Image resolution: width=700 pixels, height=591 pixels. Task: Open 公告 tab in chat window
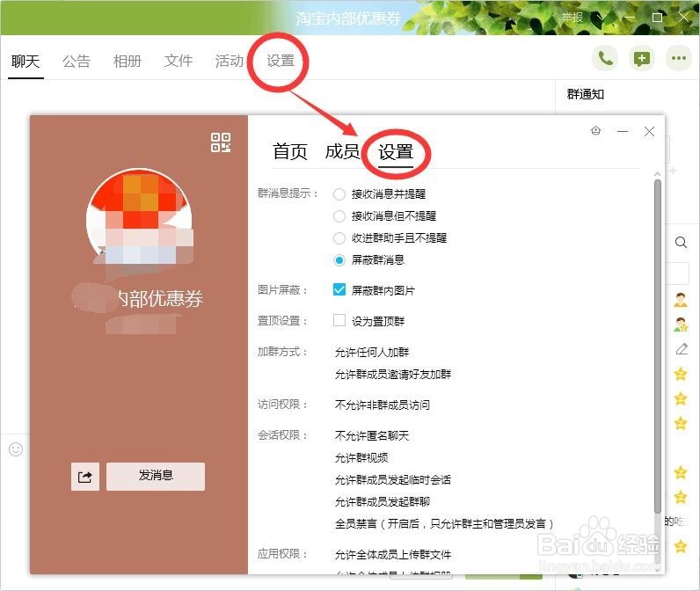click(77, 62)
